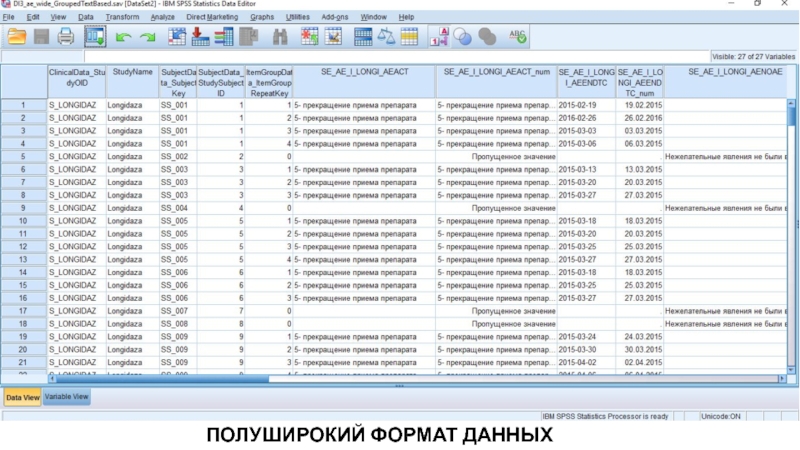800x450 pixels.
Task: Open the Direct Marketing menu
Action: click(x=212, y=17)
